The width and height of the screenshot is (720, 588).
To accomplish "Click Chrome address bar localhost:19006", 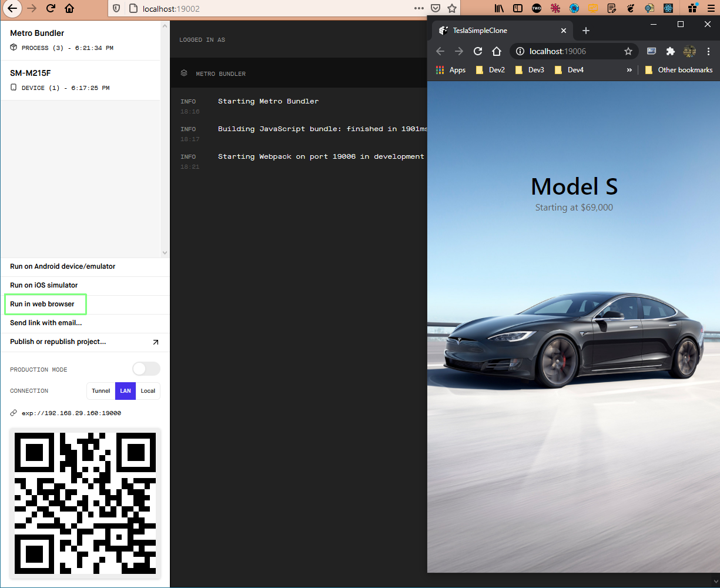I will coord(574,51).
